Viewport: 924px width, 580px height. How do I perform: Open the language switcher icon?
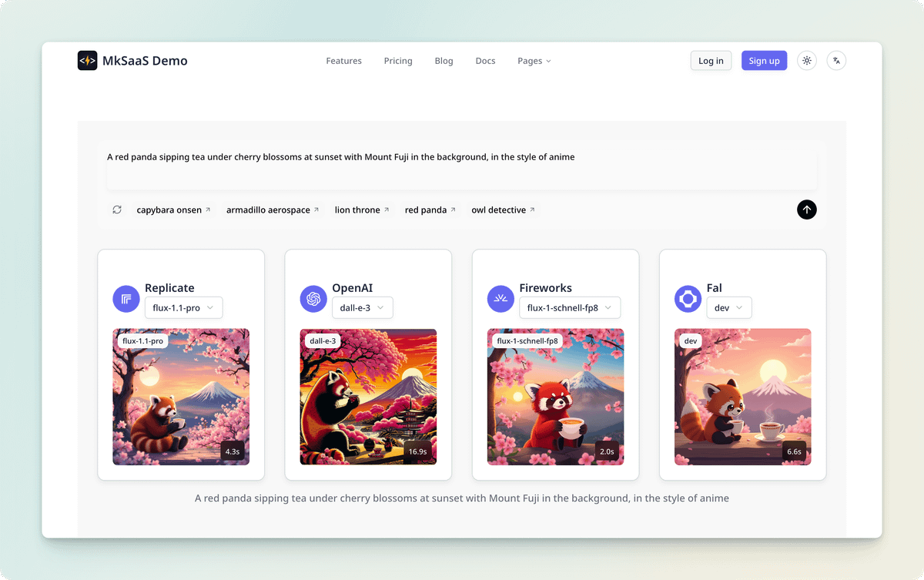pos(836,61)
